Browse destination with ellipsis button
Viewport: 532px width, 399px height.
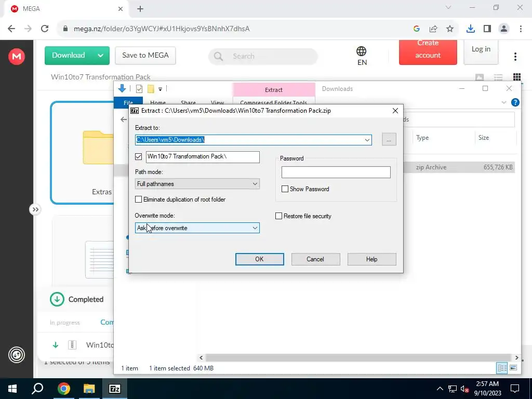389,139
